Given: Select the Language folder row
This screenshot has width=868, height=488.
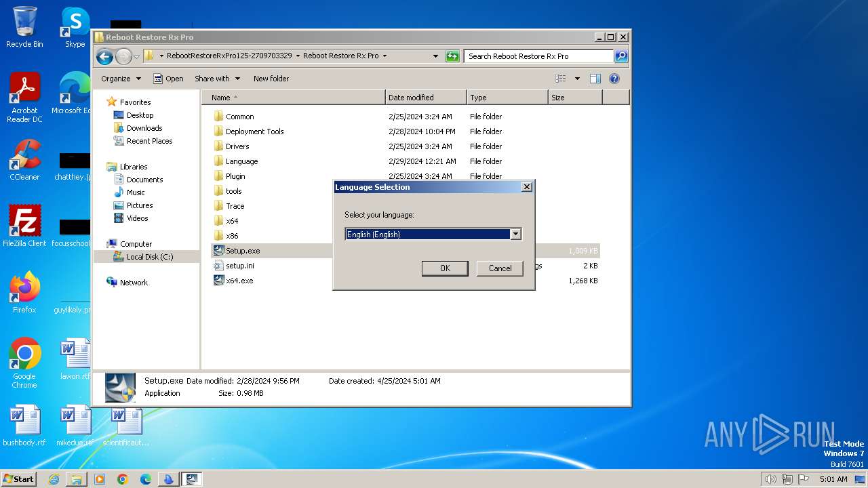Looking at the screenshot, I should click(x=235, y=161).
